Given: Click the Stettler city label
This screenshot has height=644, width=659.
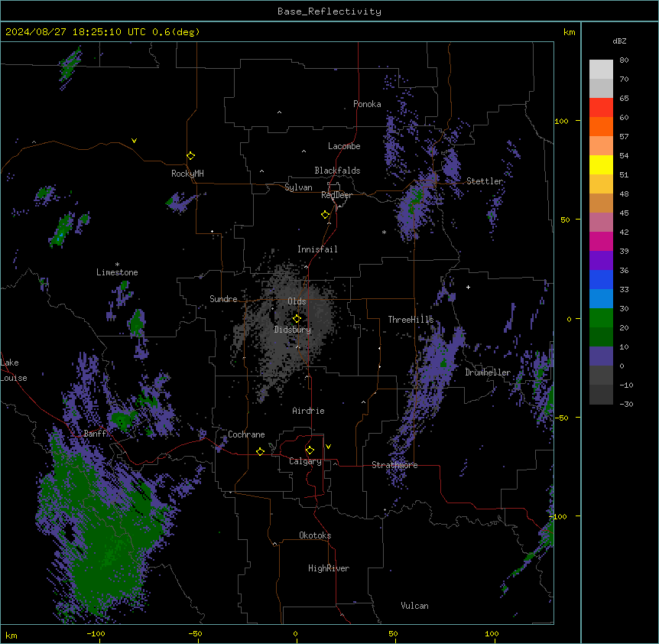Looking at the screenshot, I should (x=485, y=181).
